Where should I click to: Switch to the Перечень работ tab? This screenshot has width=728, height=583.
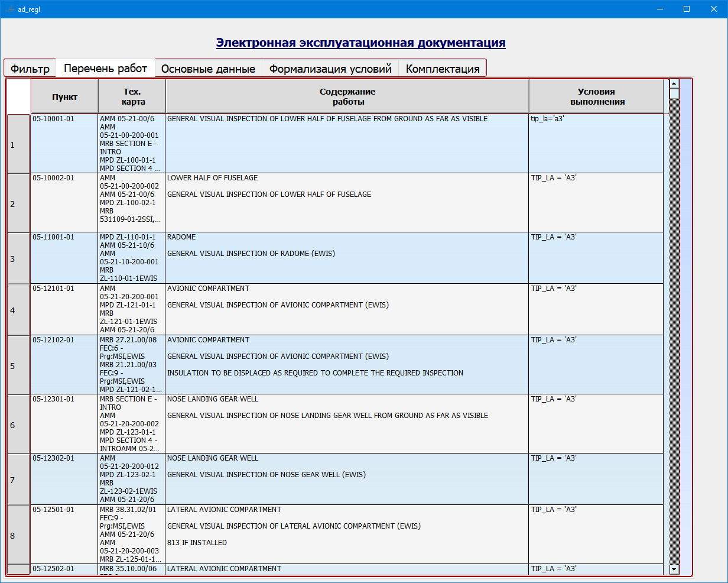coord(105,68)
